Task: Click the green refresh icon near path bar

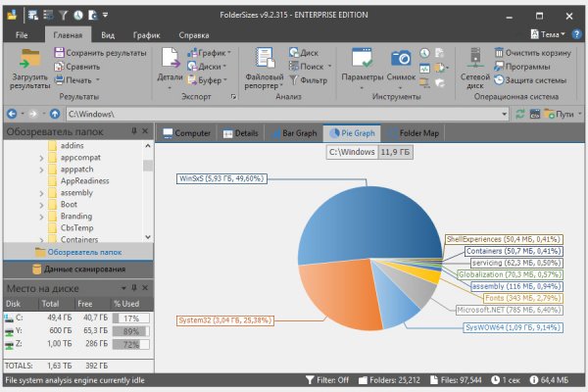Action: [x=519, y=114]
